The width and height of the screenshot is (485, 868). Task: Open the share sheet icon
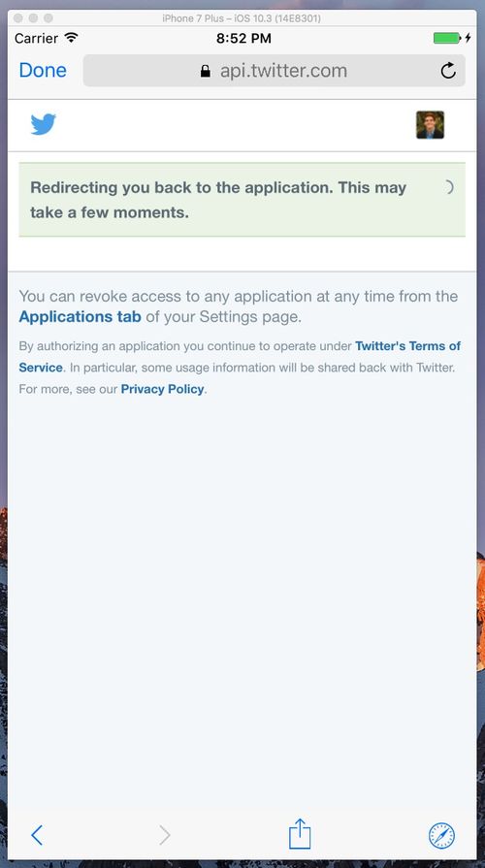tap(300, 834)
